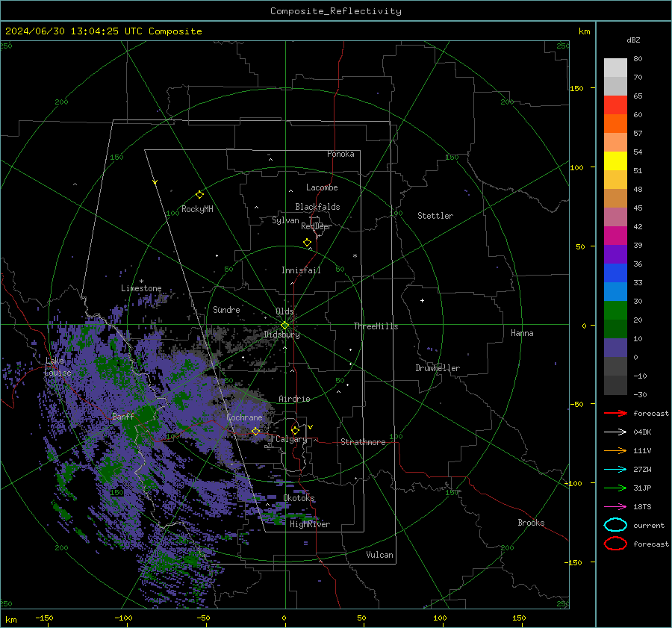Viewport: 672px width, 628px height.
Task: Click the cyan current ellipse icon
Action: point(615,525)
